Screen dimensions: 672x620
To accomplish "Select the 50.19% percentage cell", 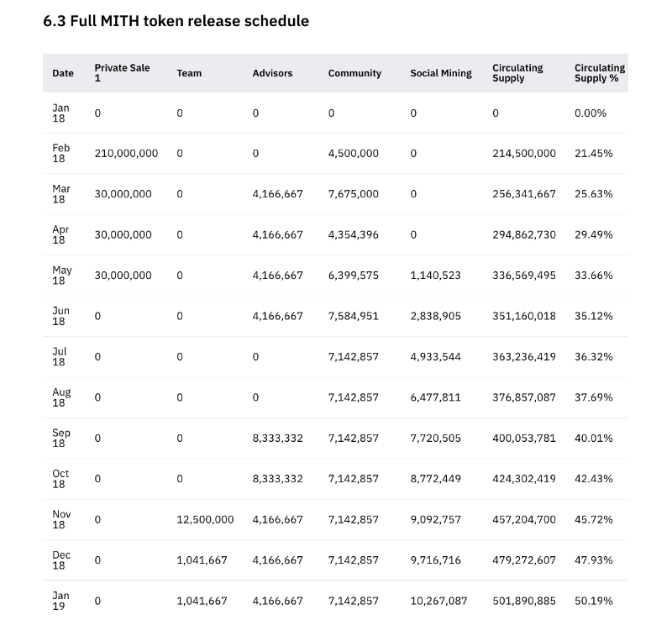I will (x=594, y=602).
